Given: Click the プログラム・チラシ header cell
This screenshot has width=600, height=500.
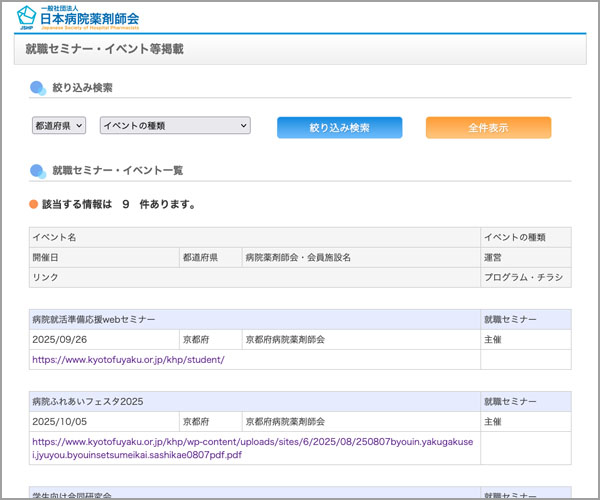Looking at the screenshot, I should click(x=524, y=277).
